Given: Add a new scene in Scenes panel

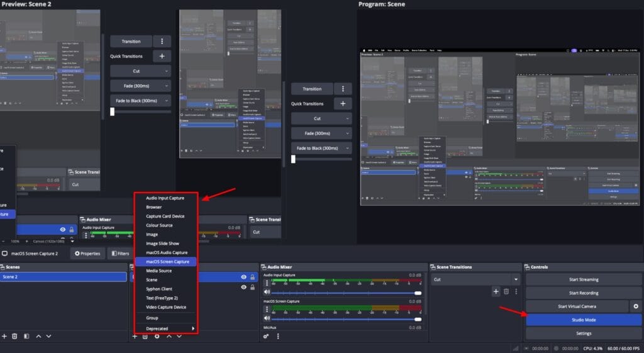Looking at the screenshot, I should (x=4, y=337).
